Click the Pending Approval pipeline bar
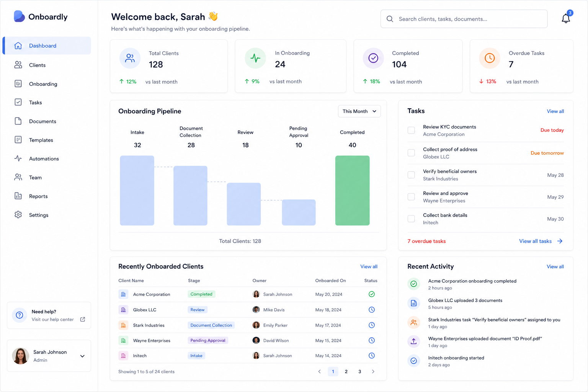Screen dimensions: 588x392 (x=299, y=212)
